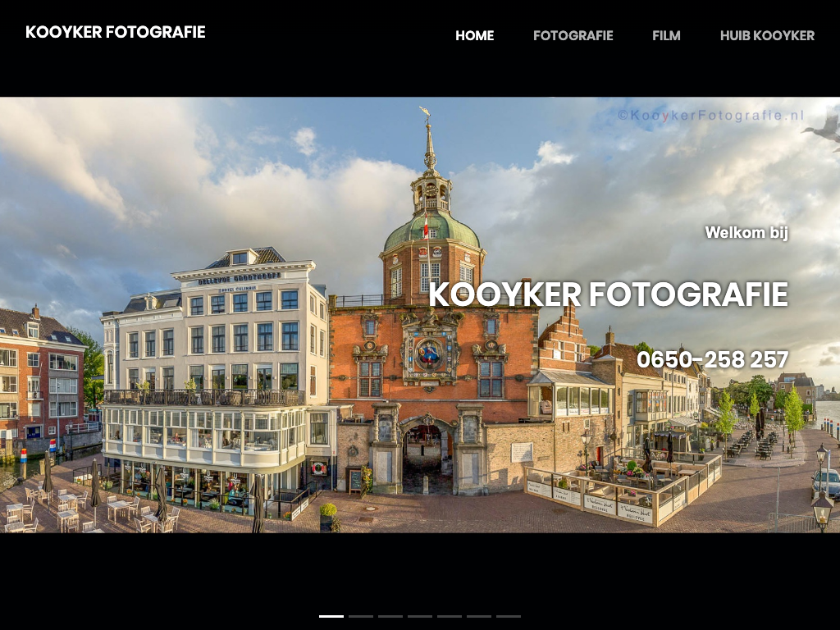Jump to the third slide indicator

(x=390, y=615)
